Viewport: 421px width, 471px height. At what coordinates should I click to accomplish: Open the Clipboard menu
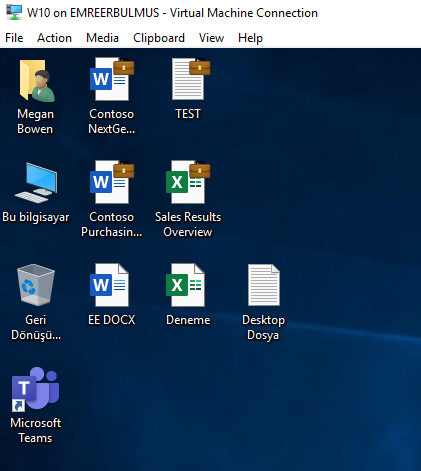click(159, 38)
